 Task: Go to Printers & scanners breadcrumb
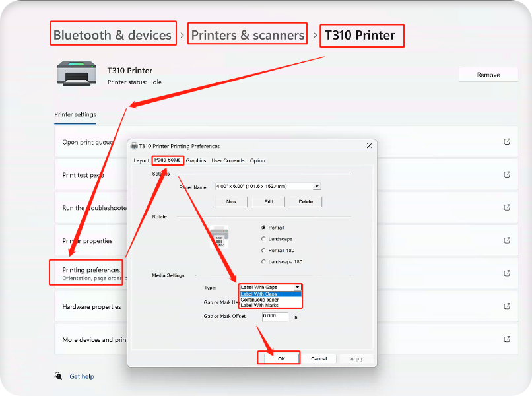click(x=248, y=35)
